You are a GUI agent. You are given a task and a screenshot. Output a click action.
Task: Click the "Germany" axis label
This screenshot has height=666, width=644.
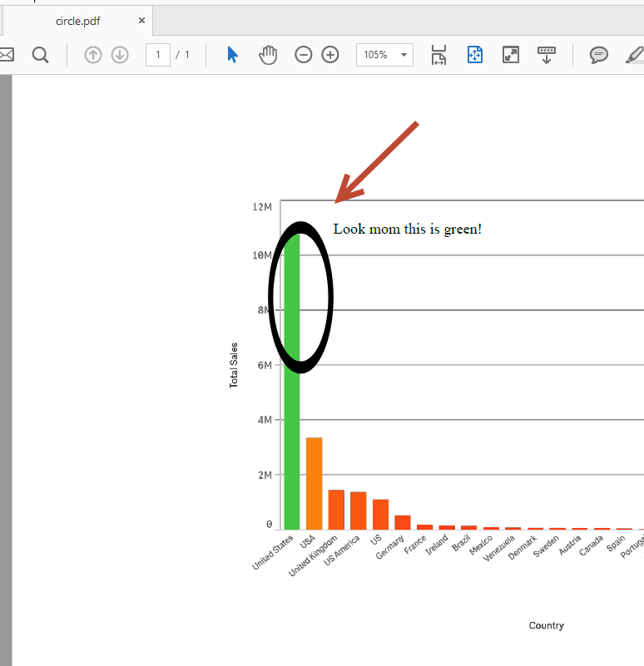pyautogui.click(x=389, y=547)
